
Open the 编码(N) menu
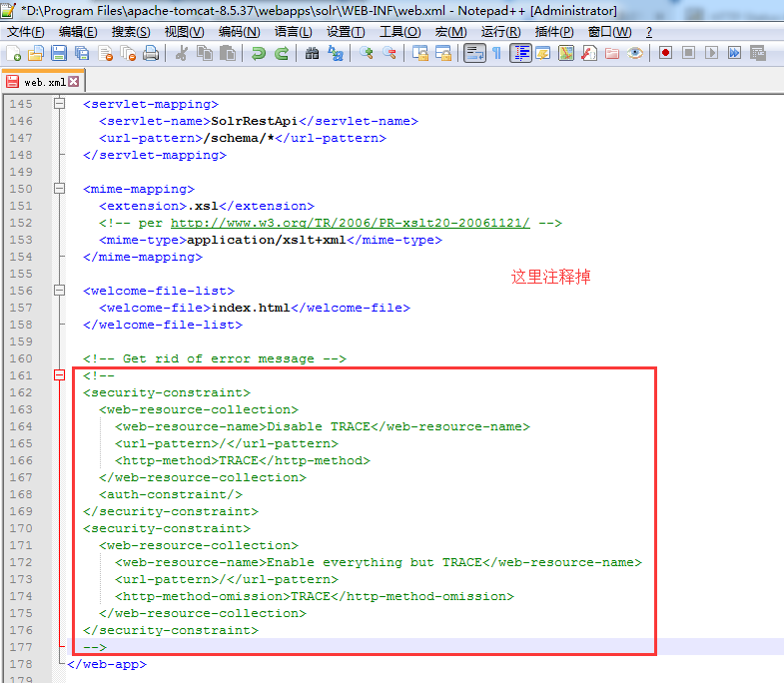click(x=240, y=32)
